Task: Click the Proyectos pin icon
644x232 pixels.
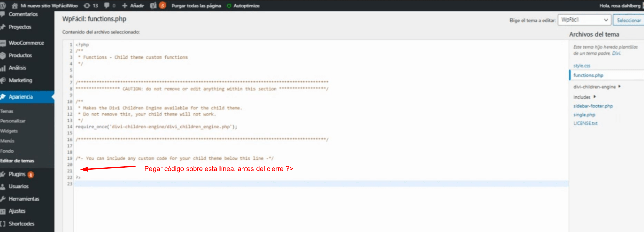Action: coord(3,27)
